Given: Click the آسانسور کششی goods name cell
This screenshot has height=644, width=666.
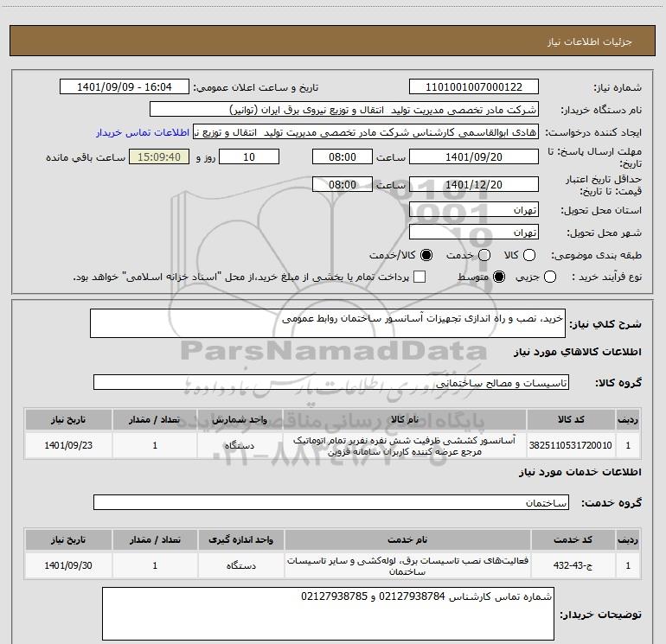Looking at the screenshot, I should coord(405,445).
